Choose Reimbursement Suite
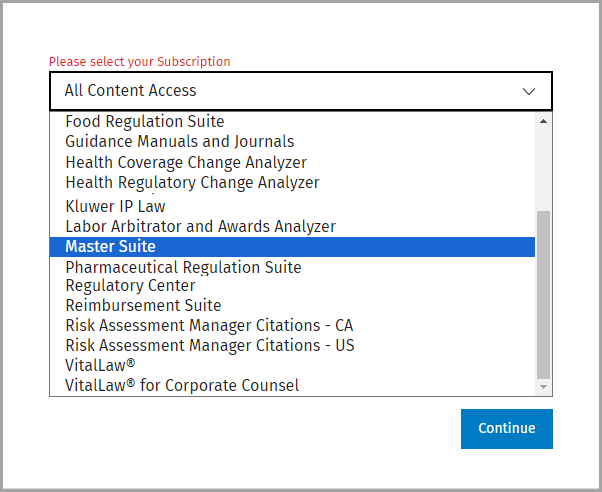This screenshot has height=492, width=602. (x=292, y=305)
